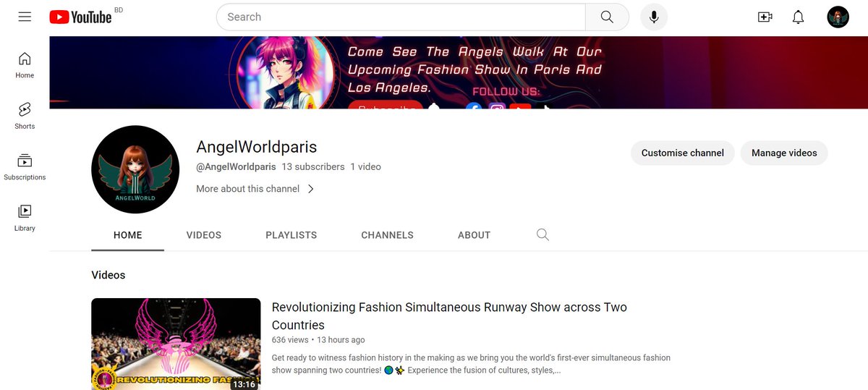This screenshot has width=868, height=390.
Task: Click the 1 video text
Action: point(366,166)
